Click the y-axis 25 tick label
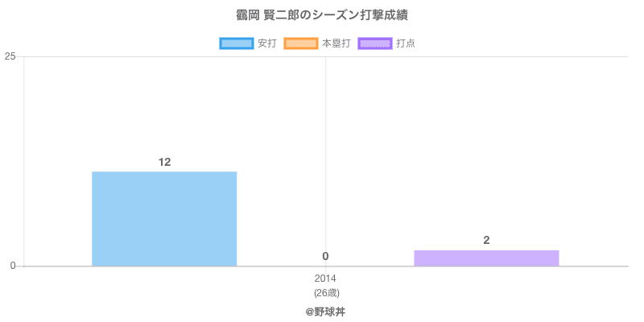 pyautogui.click(x=10, y=56)
